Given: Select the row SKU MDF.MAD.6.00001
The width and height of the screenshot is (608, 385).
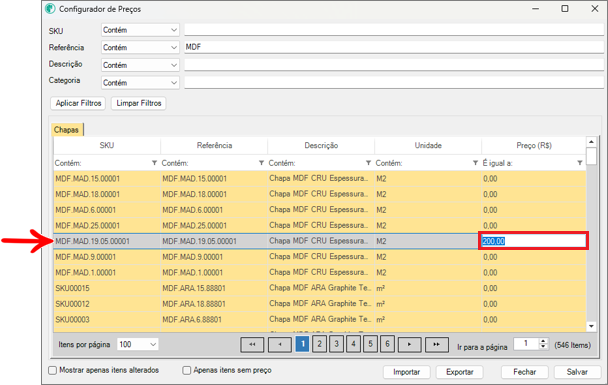Looking at the screenshot, I should tap(320, 210).
